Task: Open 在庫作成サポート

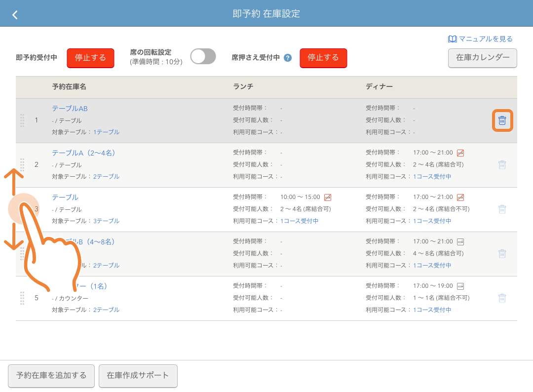Action: pyautogui.click(x=138, y=376)
